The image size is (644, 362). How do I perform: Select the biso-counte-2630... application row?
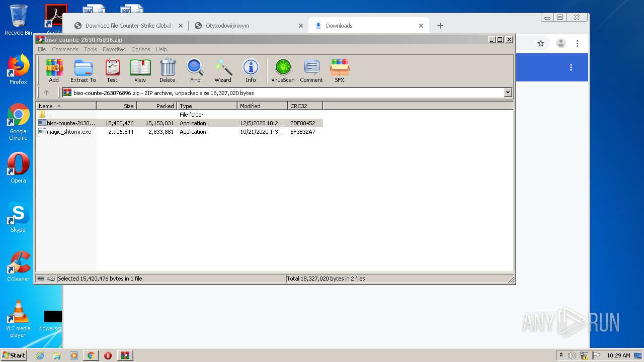179,123
